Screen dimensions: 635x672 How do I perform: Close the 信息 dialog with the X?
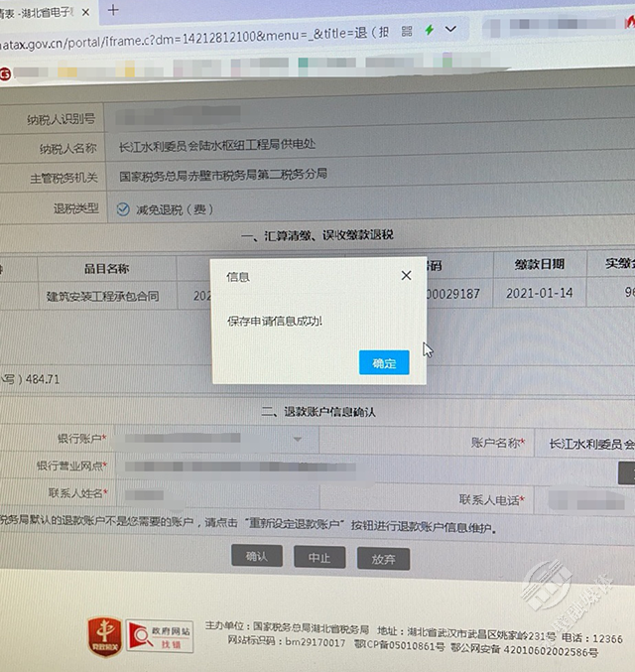point(406,275)
